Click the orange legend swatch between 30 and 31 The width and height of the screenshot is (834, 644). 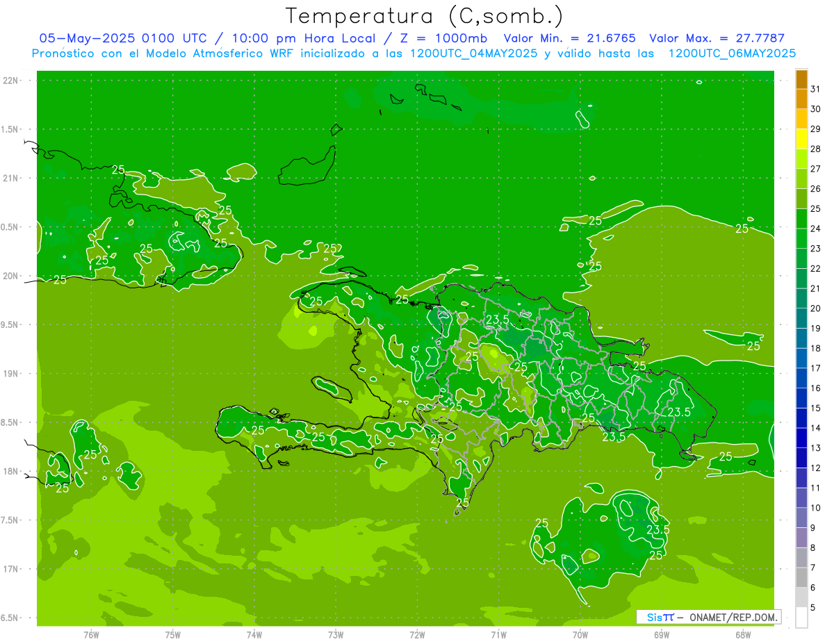pyautogui.click(x=801, y=99)
